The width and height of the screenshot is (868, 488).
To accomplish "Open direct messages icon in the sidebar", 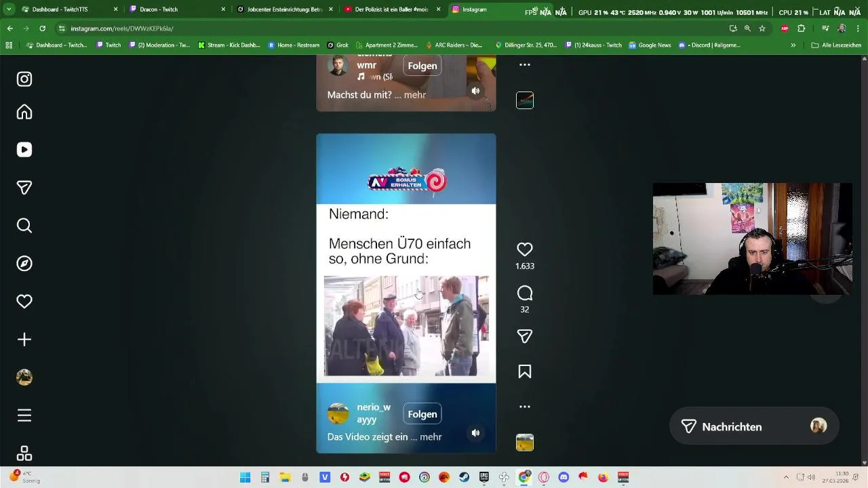I will tap(24, 188).
